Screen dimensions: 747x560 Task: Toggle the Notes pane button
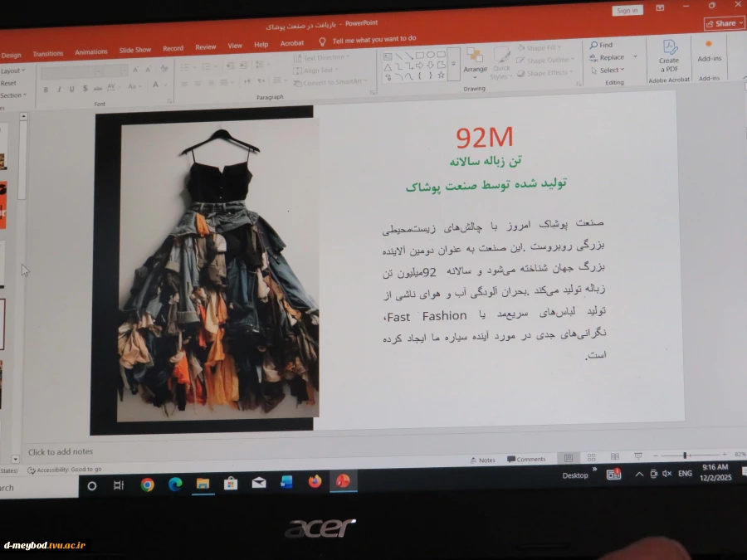pyautogui.click(x=482, y=460)
